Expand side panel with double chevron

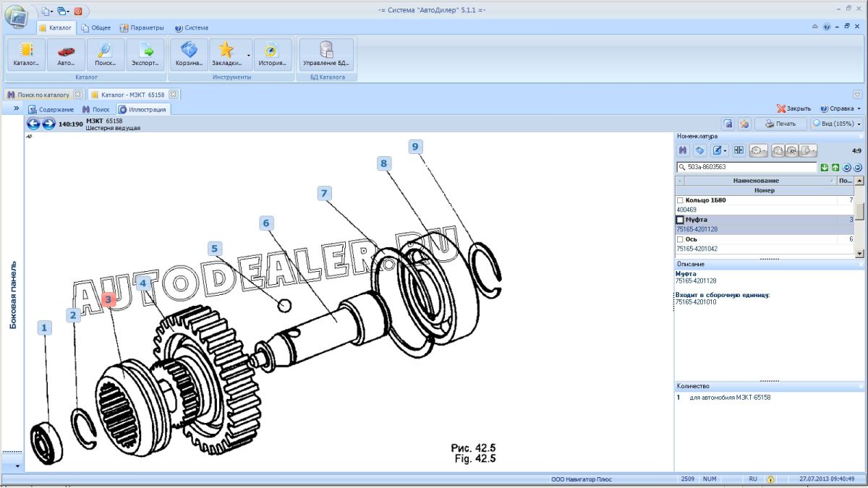(16, 108)
